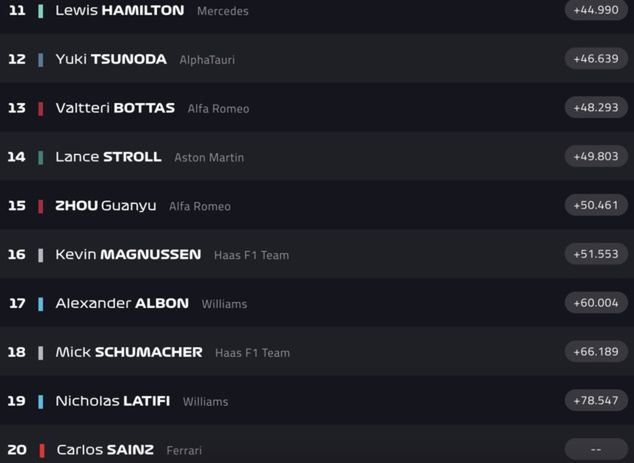Select Zhou Guanyu in the results

(105, 206)
